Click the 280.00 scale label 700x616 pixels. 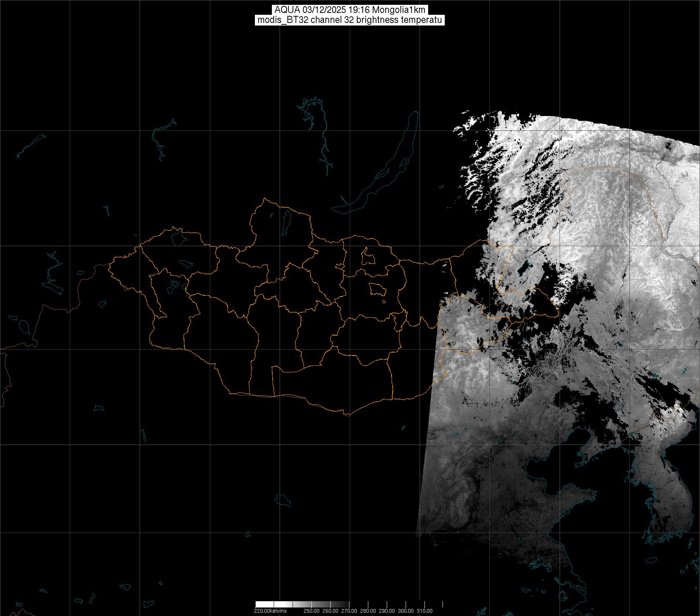tap(368, 611)
